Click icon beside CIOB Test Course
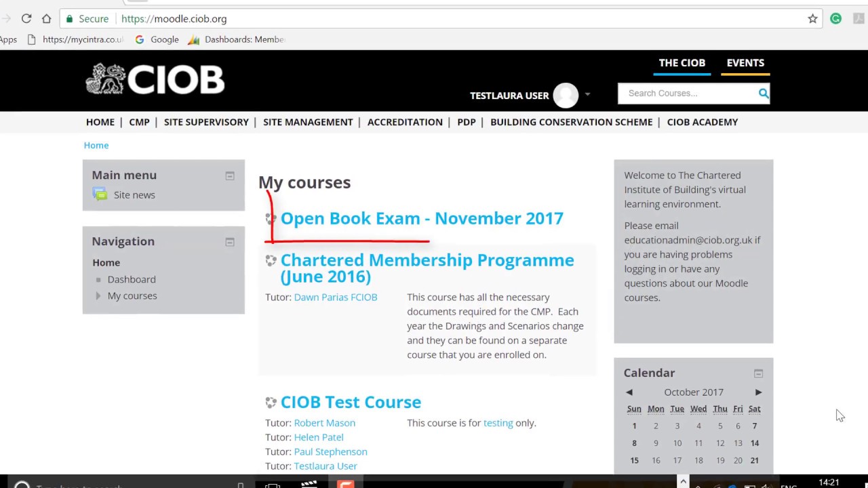This screenshot has height=488, width=868. pyautogui.click(x=271, y=403)
